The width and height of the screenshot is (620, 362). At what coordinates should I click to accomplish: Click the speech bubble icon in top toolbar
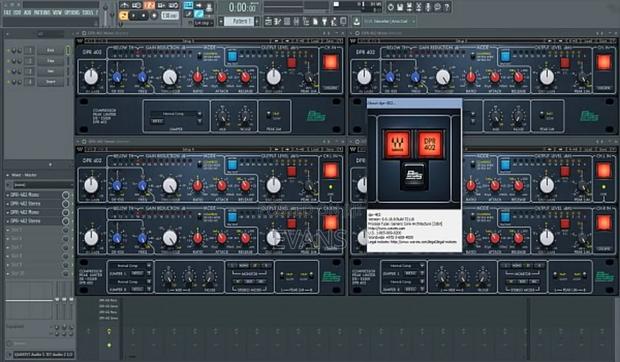pos(438,7)
